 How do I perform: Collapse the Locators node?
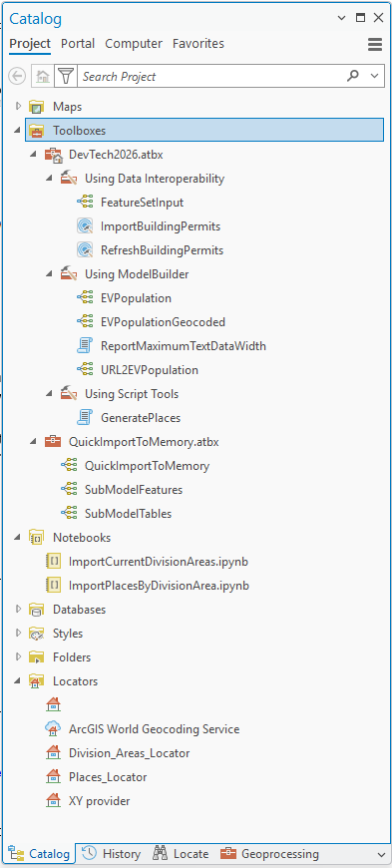click(x=18, y=680)
